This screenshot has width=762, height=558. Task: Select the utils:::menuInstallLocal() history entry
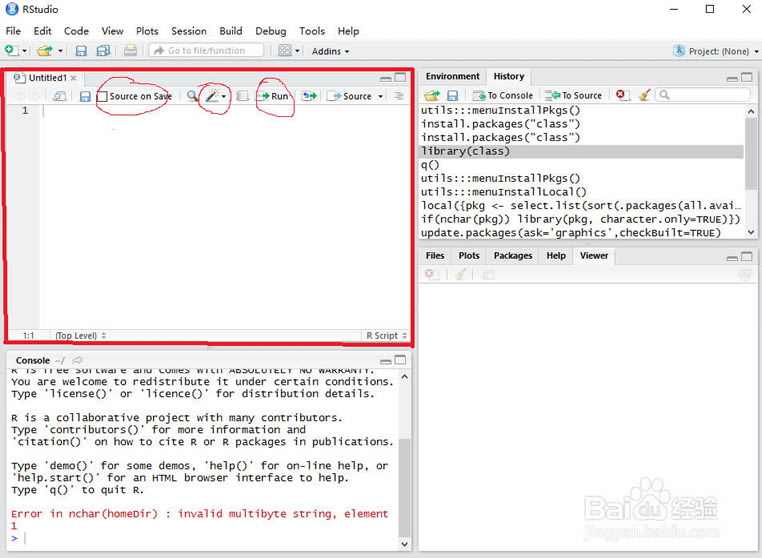(581, 192)
